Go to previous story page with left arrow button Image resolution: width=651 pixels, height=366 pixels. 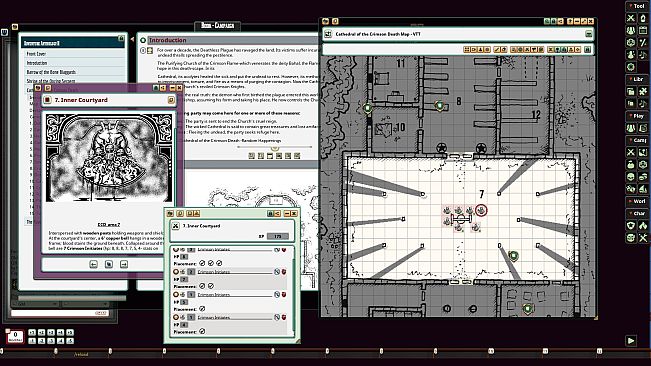93,264
